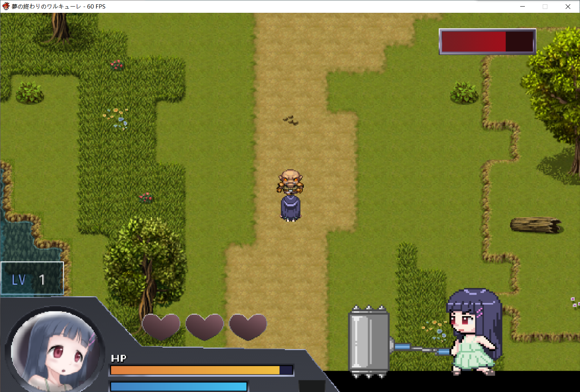
Task: Click the dark-haired player character sprite
Action: [x=290, y=208]
